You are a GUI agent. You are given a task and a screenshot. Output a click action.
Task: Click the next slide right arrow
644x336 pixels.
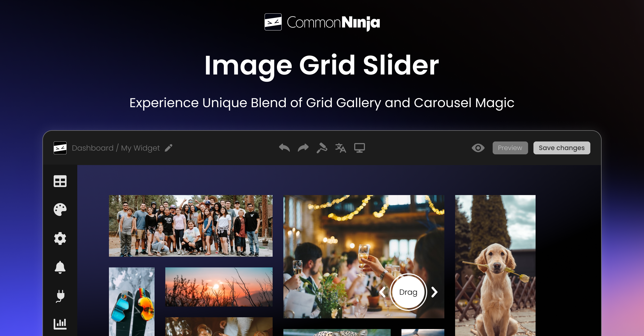[434, 292]
